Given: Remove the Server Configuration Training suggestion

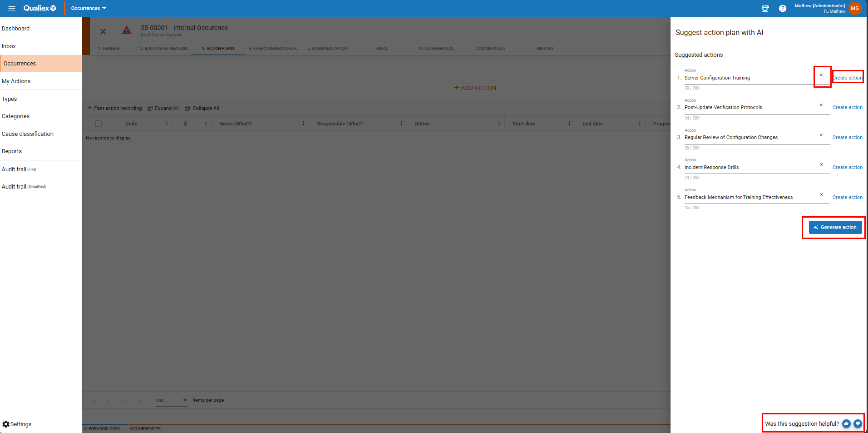Looking at the screenshot, I should click(821, 75).
